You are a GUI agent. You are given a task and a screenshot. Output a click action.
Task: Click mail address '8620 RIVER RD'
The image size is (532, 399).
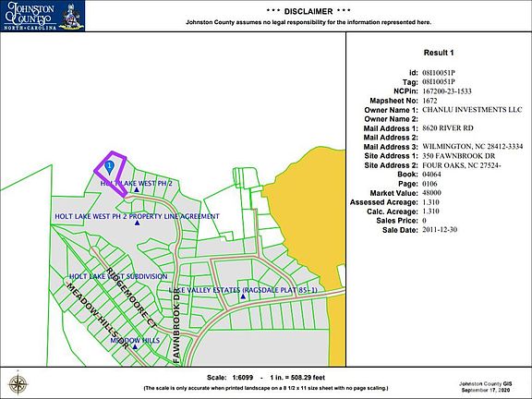(448, 128)
